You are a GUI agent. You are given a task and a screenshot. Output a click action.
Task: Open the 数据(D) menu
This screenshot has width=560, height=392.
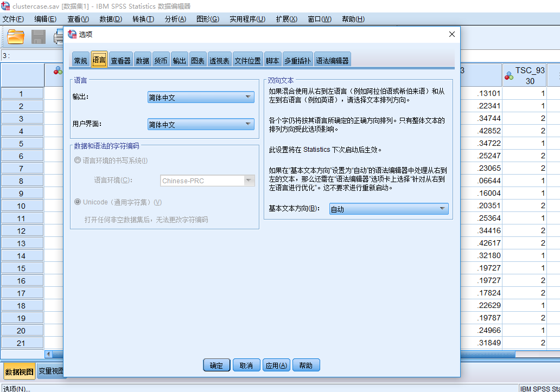(x=111, y=19)
